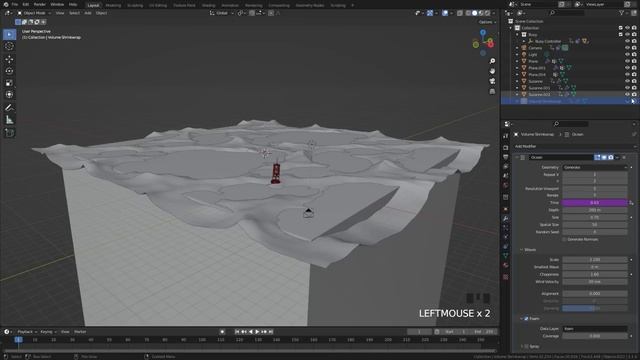Toggle visibility eye for Suzanne object
640x360 pixels.
pos(627,81)
